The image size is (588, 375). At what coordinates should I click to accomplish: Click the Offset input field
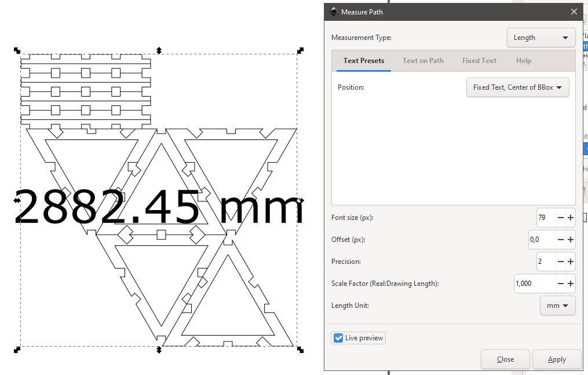(542, 240)
